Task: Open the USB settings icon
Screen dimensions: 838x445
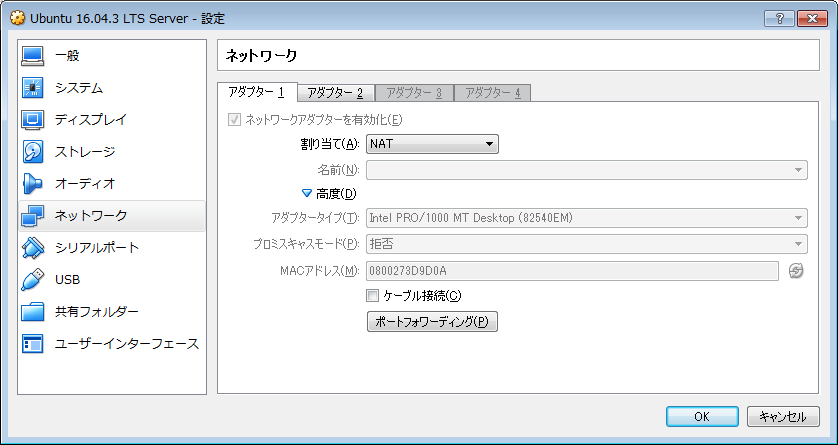Action: pos(33,279)
